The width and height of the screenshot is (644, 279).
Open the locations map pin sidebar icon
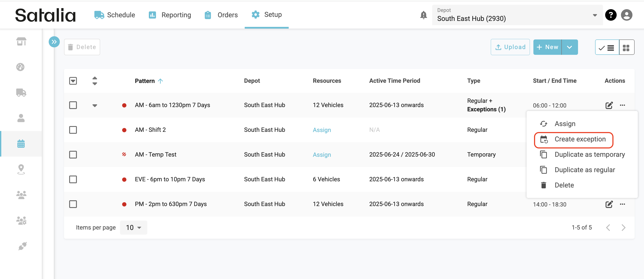tap(21, 169)
